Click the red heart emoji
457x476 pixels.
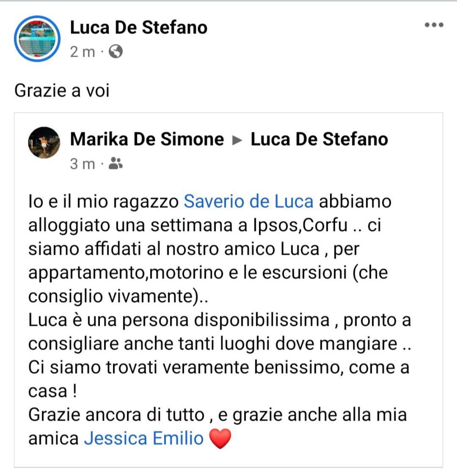point(220,438)
